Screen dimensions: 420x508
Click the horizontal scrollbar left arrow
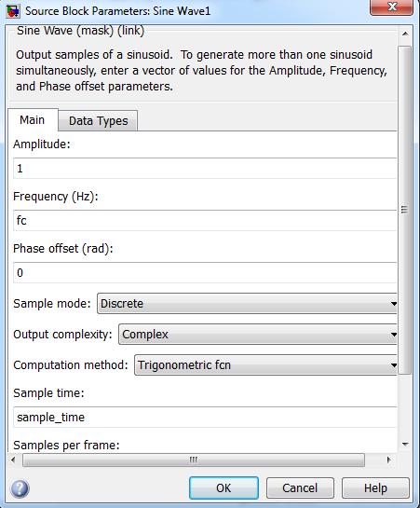click(x=13, y=460)
